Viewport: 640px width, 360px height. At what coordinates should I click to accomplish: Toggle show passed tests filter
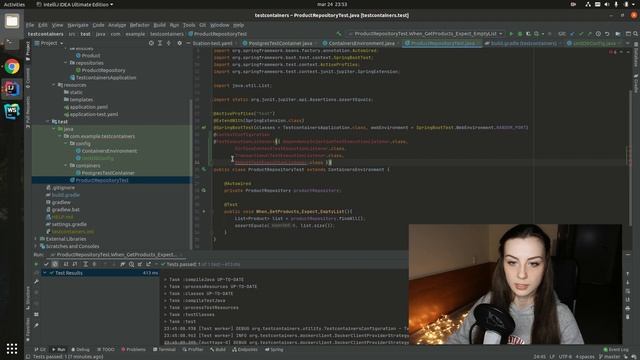[46, 264]
